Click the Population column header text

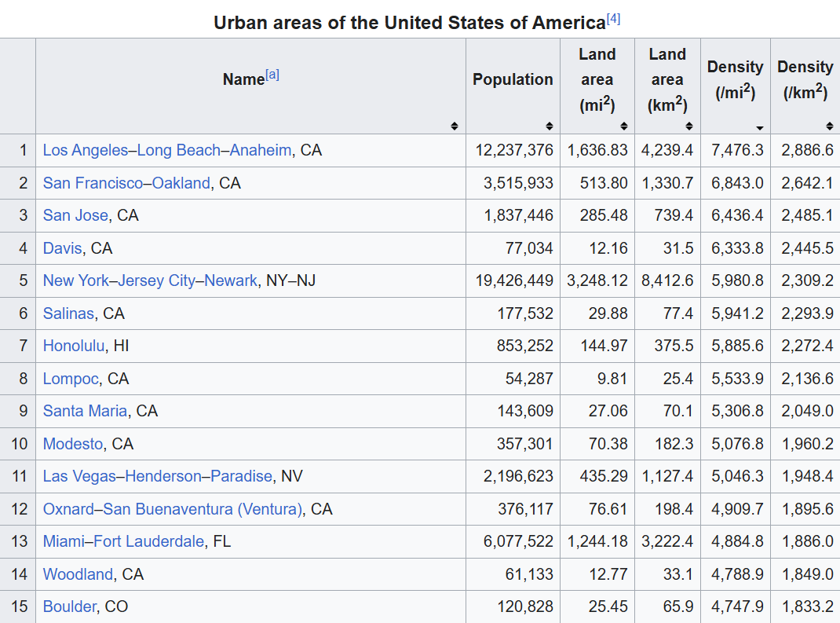513,79
